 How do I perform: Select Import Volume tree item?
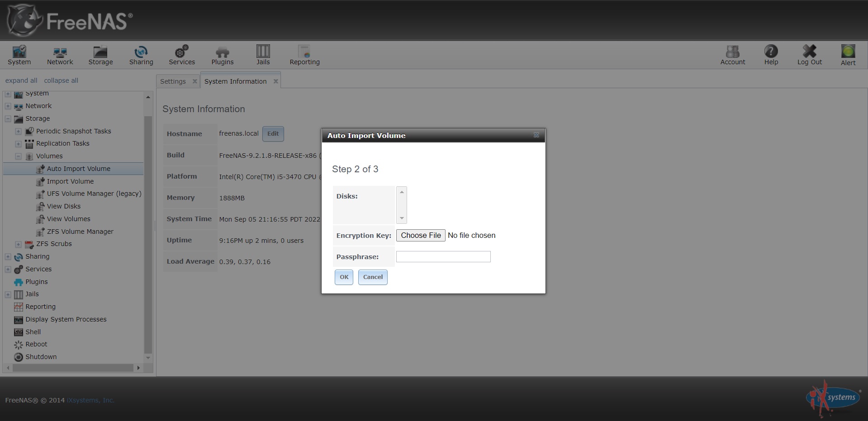tap(71, 181)
